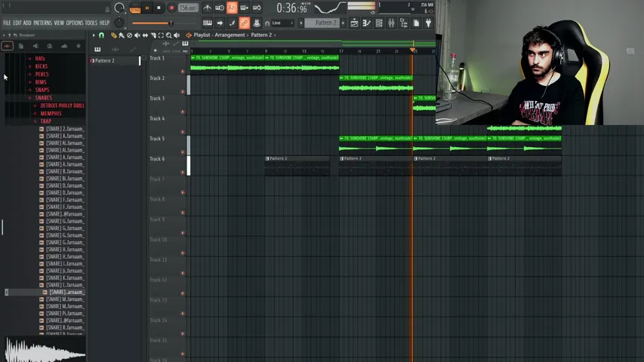Select the Pattern 2 clip at bar 9
644x362 pixels.
click(x=297, y=166)
